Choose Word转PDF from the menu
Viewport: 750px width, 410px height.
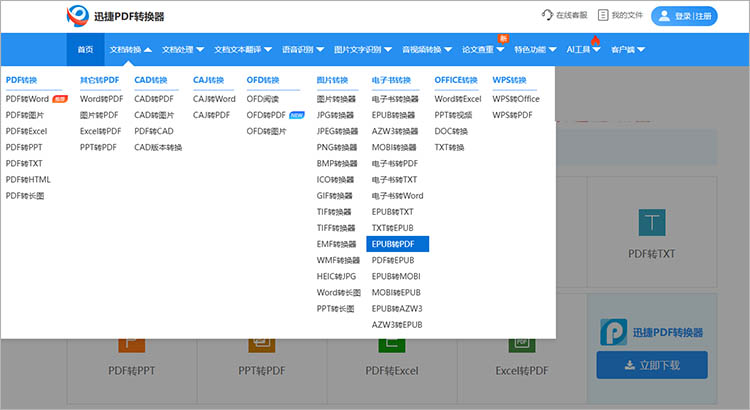[101, 99]
